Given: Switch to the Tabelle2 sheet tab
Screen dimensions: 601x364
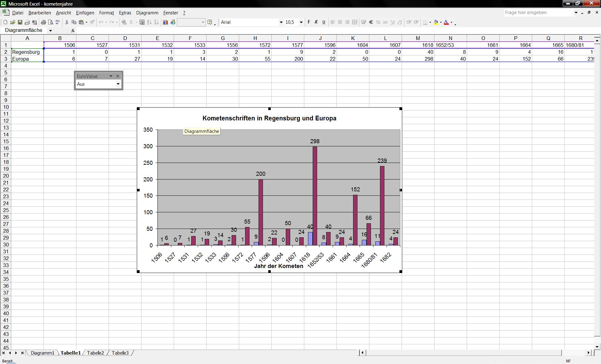Looking at the screenshot, I should pos(95,353).
